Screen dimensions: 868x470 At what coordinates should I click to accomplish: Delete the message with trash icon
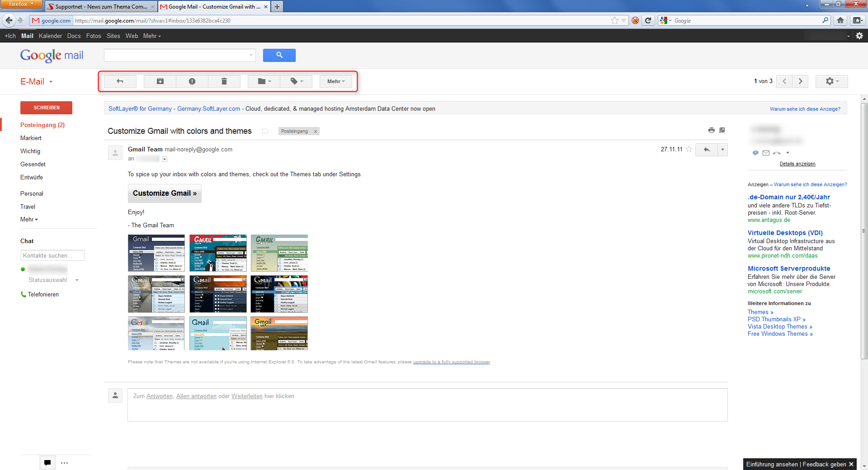(224, 81)
